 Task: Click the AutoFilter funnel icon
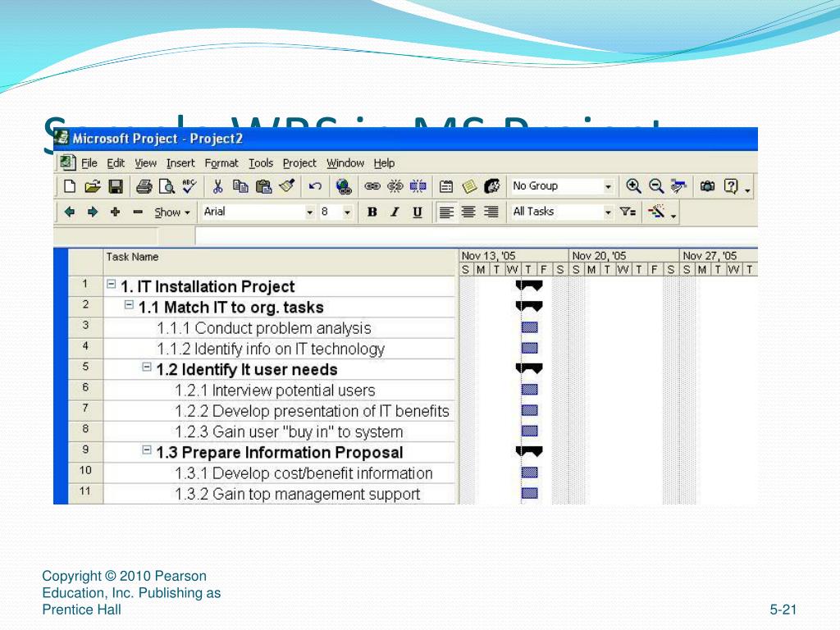628,212
